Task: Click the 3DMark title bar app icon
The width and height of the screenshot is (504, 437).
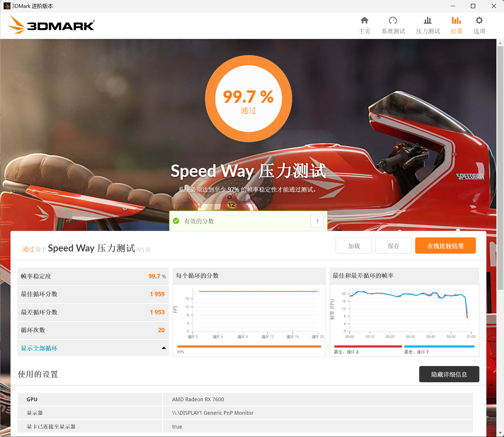Action: 7,6
